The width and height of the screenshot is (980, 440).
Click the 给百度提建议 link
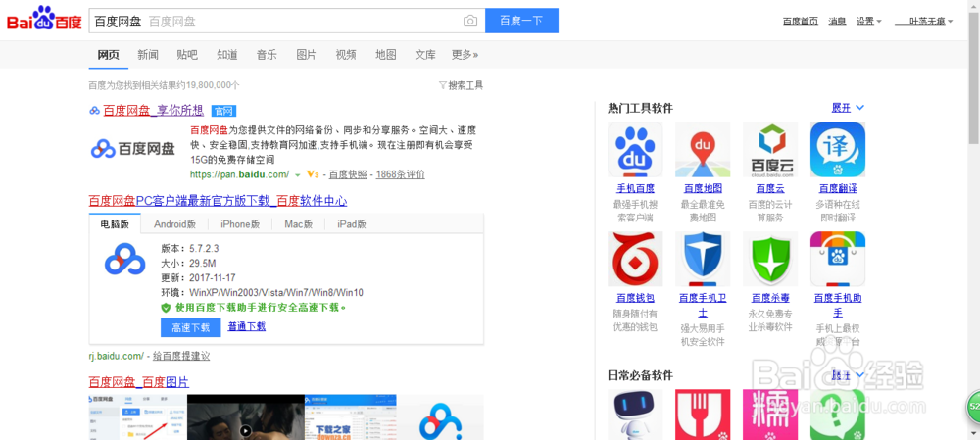pyautogui.click(x=181, y=357)
